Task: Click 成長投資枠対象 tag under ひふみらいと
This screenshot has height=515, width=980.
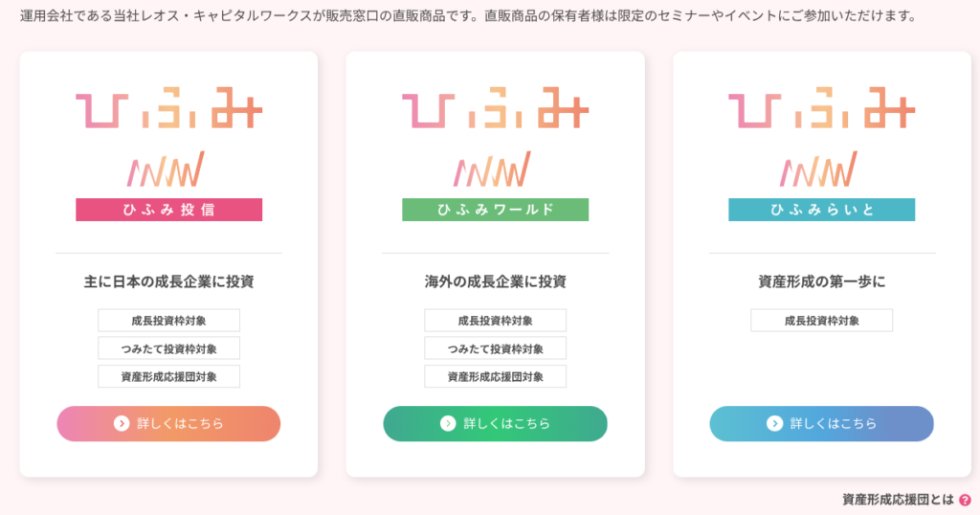Action: pos(821,321)
